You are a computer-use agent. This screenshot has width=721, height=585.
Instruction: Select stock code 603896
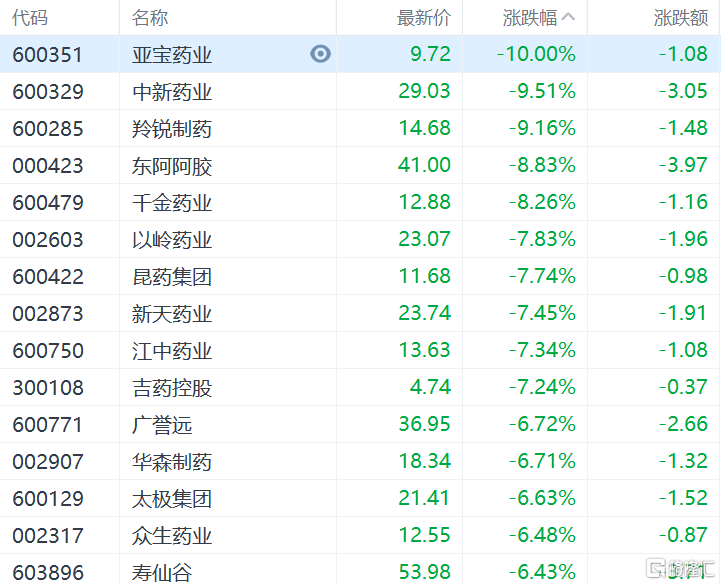pos(48,573)
